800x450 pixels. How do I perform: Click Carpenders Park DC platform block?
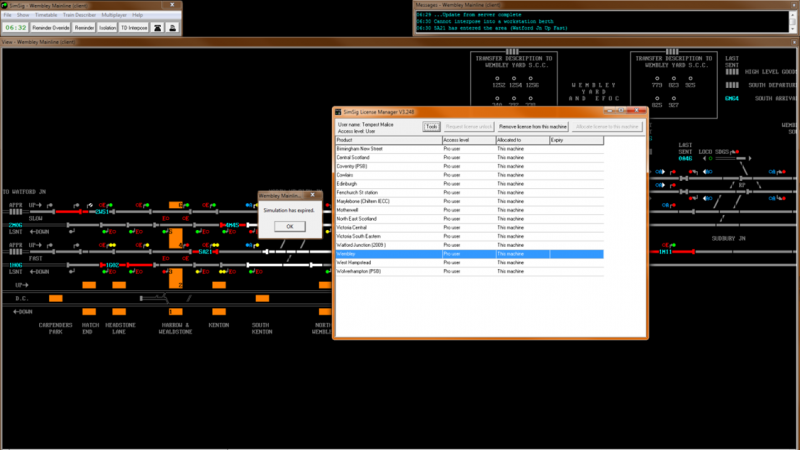click(56, 298)
